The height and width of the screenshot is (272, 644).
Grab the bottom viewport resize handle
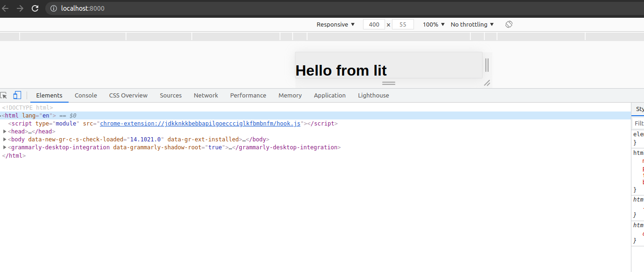tap(389, 83)
